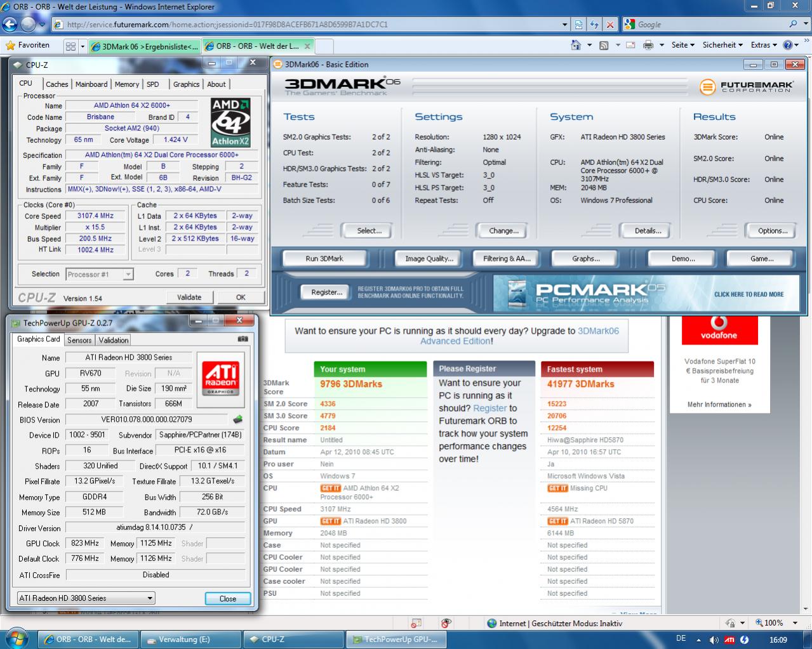Open the Sicherheit menu
This screenshot has width=812, height=649.
pyautogui.click(x=723, y=45)
